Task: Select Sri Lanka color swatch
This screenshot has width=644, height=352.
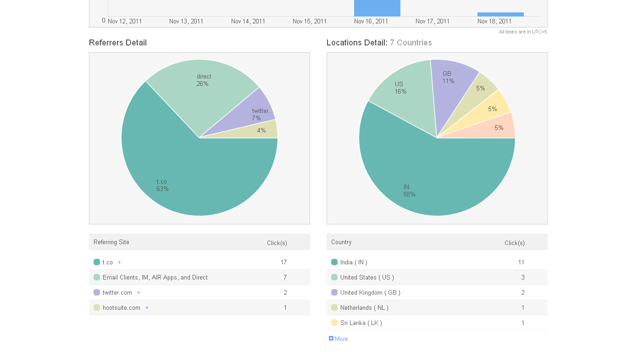Action: click(x=334, y=323)
